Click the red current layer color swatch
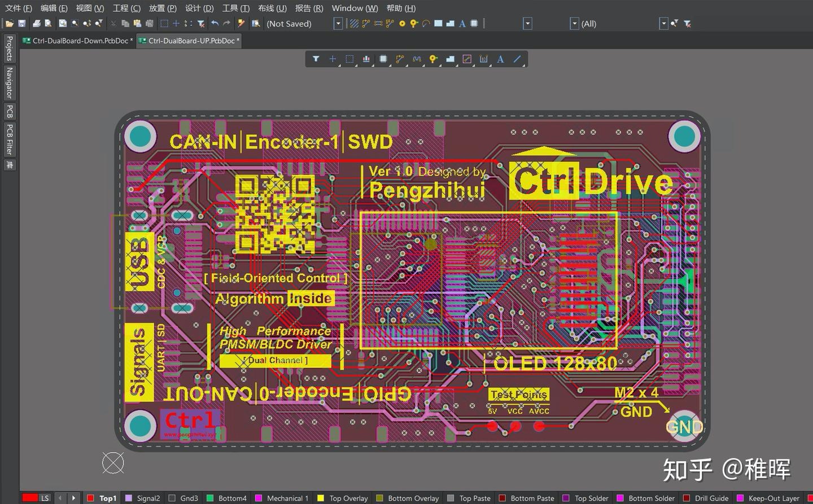 29,498
